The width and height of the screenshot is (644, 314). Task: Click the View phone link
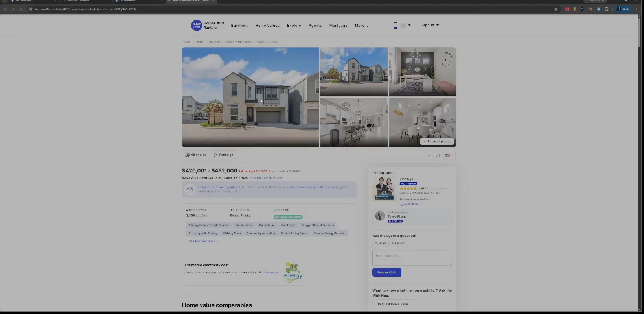409,204
